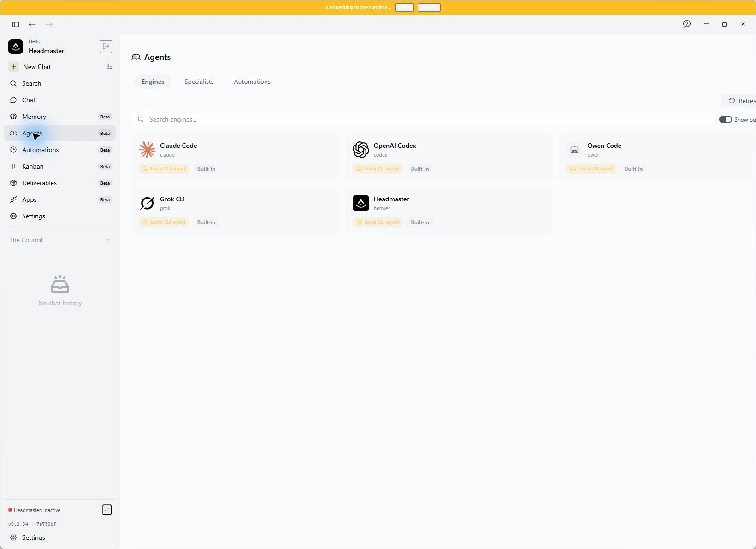Focus the Search engines input field
The image size is (756, 549).
[x=423, y=119]
